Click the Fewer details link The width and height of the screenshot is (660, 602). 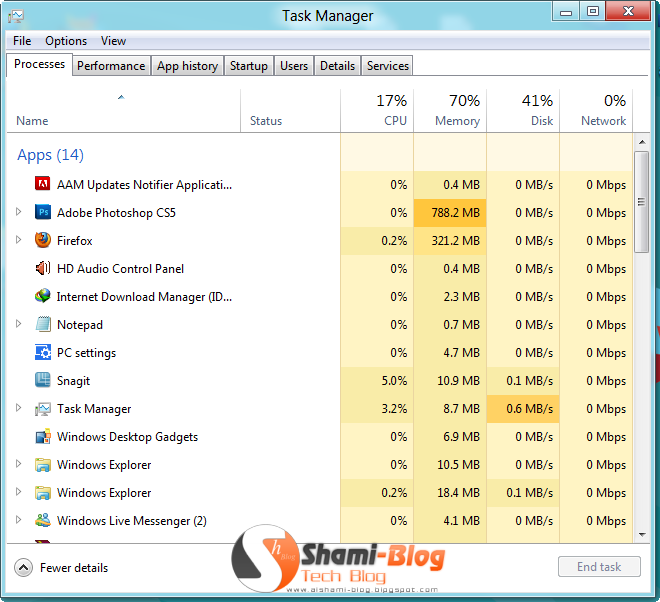coord(74,568)
